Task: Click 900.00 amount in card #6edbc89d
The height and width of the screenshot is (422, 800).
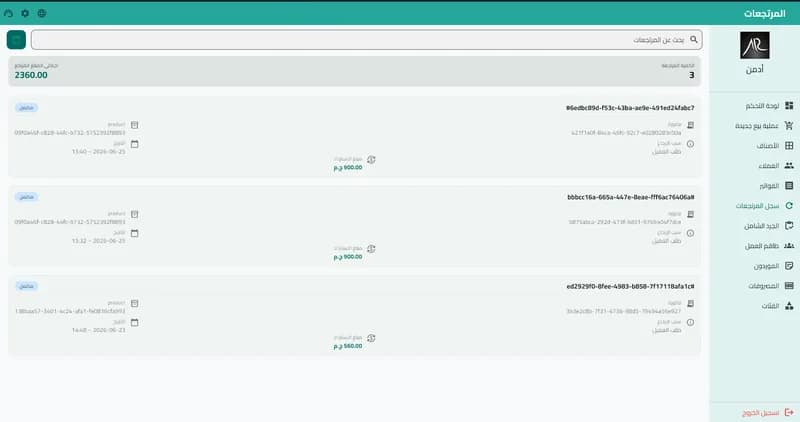Action: 348,167
